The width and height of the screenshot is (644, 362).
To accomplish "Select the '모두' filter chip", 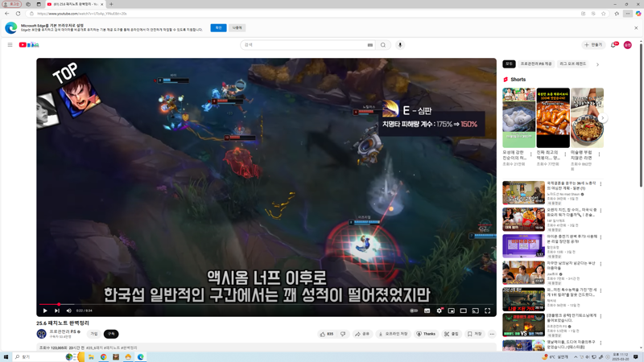I will click(x=509, y=64).
